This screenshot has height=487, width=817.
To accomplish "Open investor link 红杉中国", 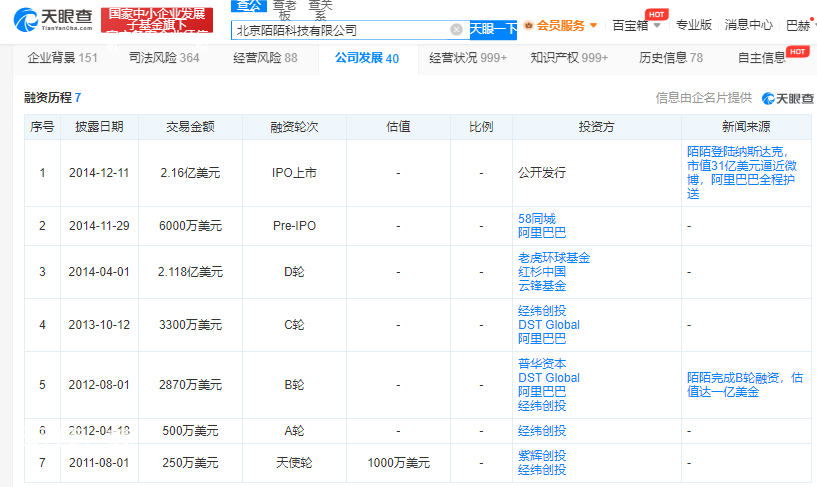I will coord(542,272).
